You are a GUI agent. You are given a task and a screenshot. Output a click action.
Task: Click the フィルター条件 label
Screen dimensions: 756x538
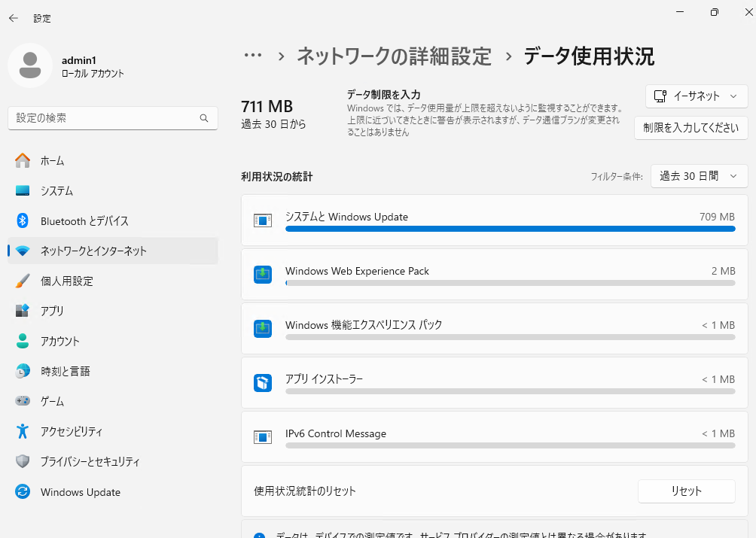617,177
